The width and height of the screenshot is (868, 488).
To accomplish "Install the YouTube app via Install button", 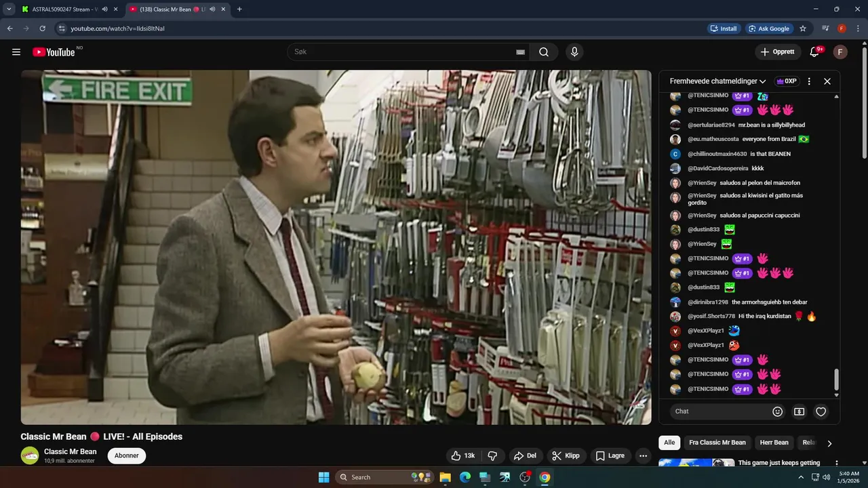I will click(x=724, y=28).
